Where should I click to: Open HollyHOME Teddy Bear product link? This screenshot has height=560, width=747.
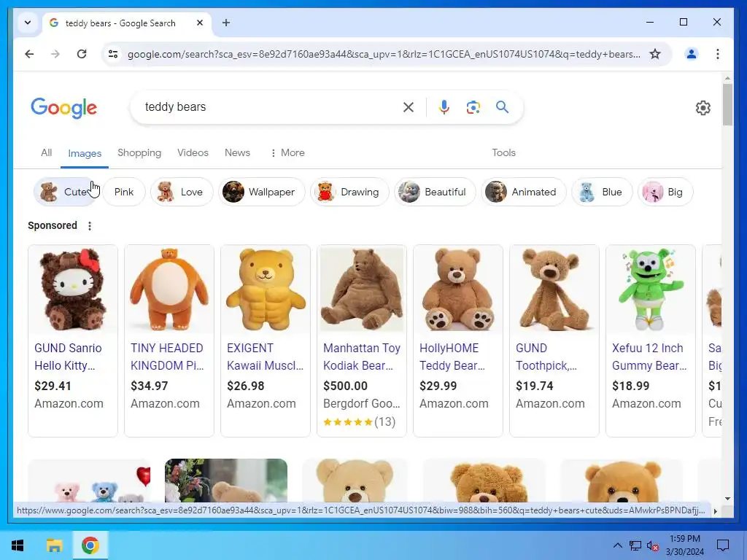coord(452,357)
